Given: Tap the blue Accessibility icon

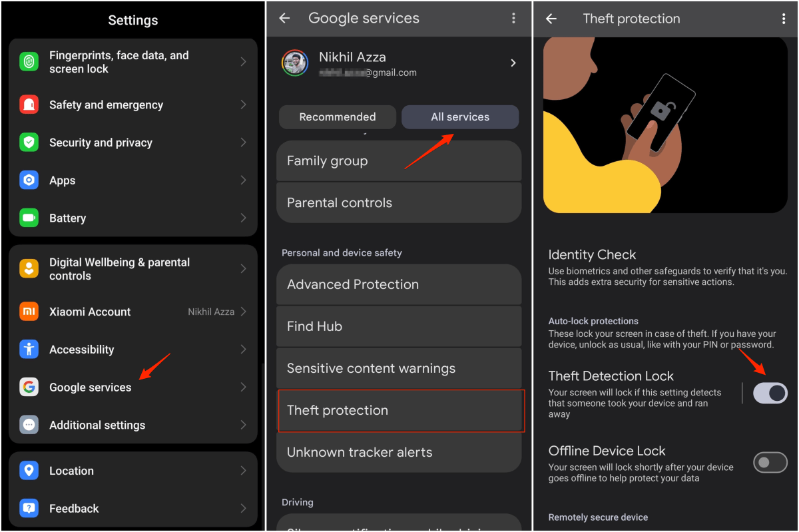Looking at the screenshot, I should pyautogui.click(x=29, y=350).
